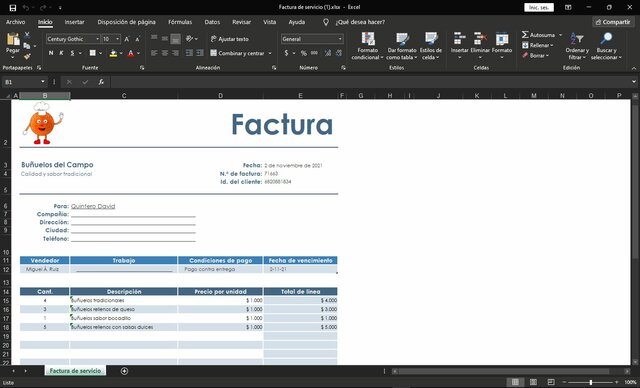Click the insert function fx icon
Screen dimensions: 640x388
click(101, 82)
